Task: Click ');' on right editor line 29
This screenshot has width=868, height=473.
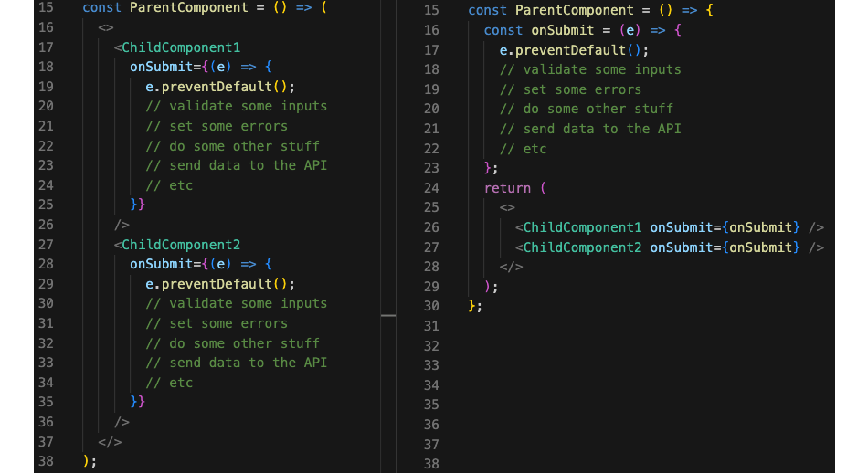Action: tap(491, 287)
